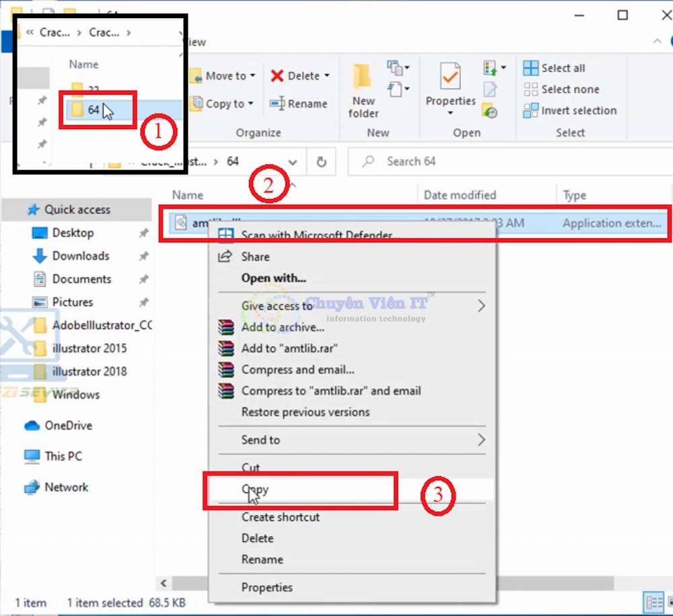673x616 pixels.
Task: Refresh the current folder view
Action: 322,162
